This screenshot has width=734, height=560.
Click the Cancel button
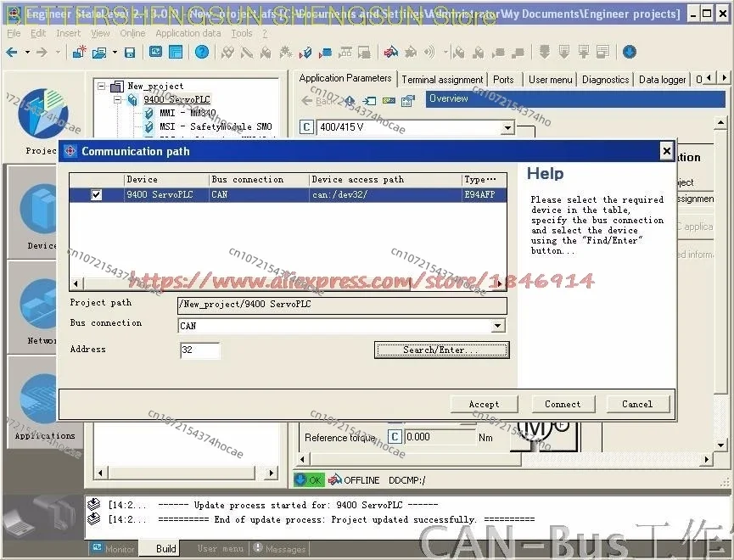[x=637, y=404]
